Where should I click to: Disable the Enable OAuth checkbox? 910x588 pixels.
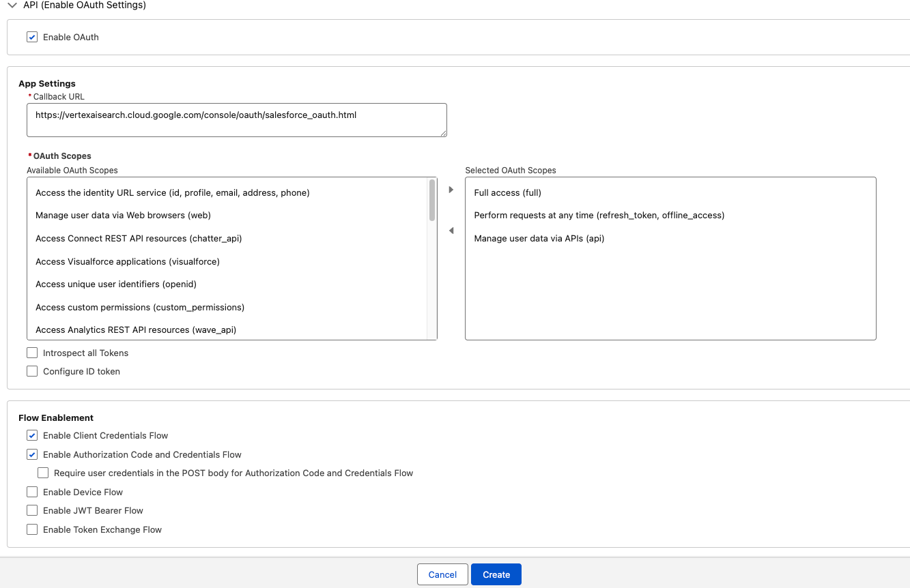[x=31, y=37]
